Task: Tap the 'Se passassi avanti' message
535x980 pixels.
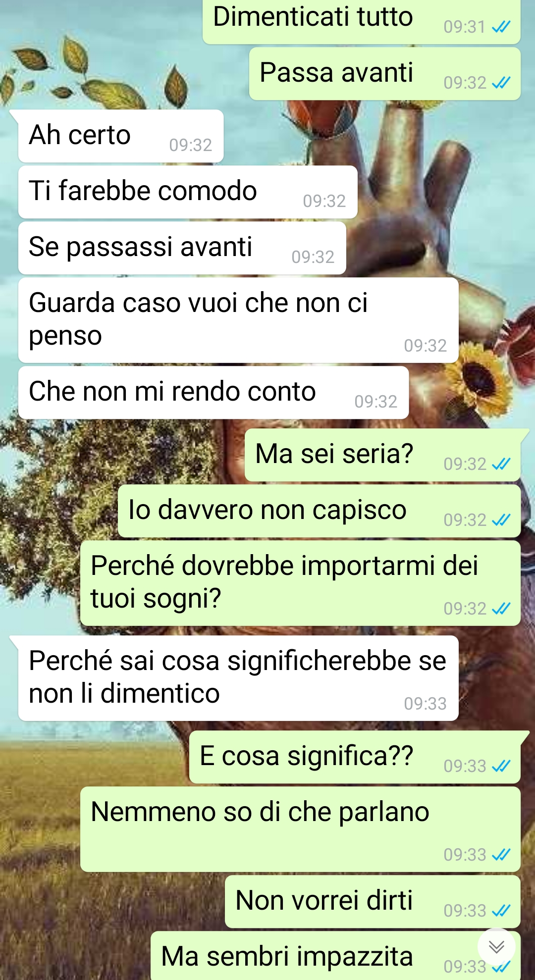Action: tap(182, 248)
